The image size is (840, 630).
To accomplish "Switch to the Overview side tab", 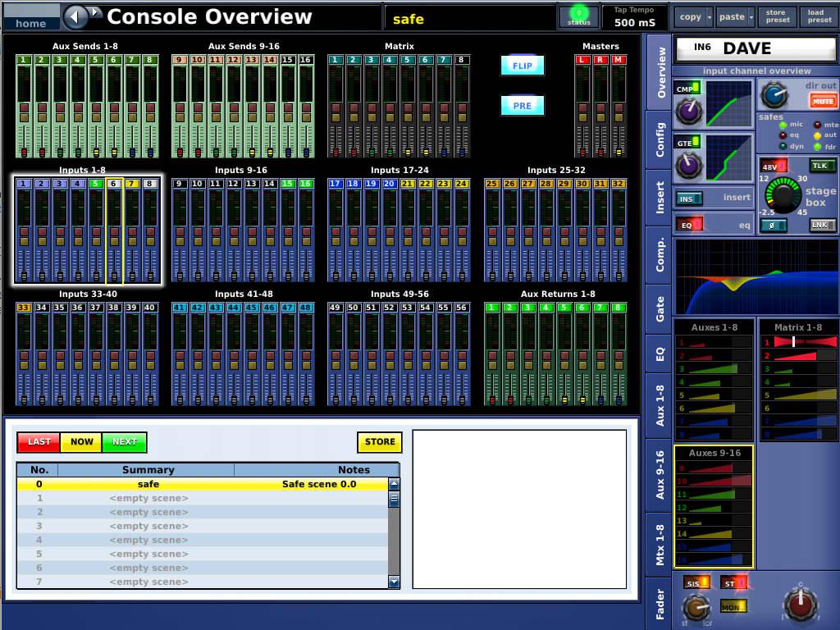I will [660, 72].
